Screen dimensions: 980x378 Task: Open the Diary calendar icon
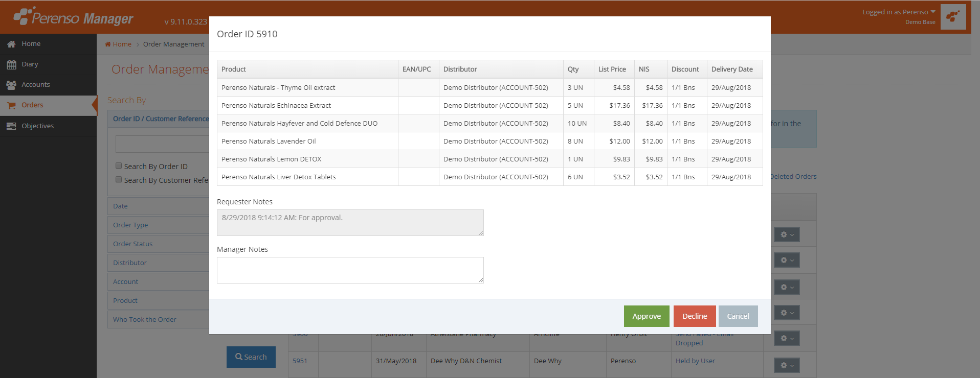(11, 65)
